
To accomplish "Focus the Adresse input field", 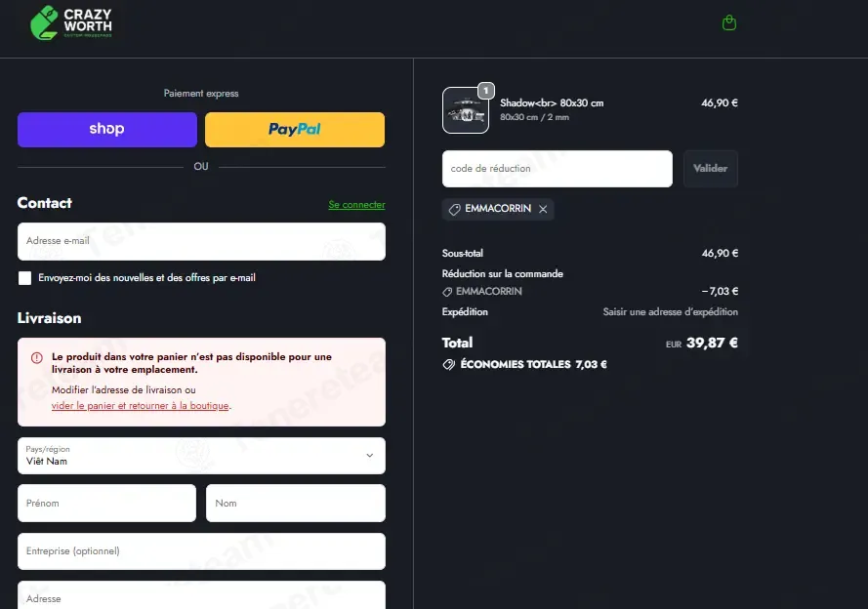I will click(x=201, y=595).
